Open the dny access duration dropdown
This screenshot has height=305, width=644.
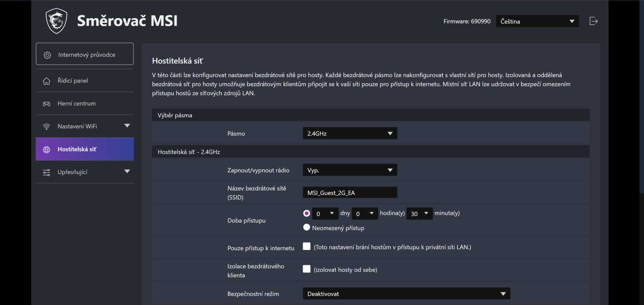click(325, 213)
